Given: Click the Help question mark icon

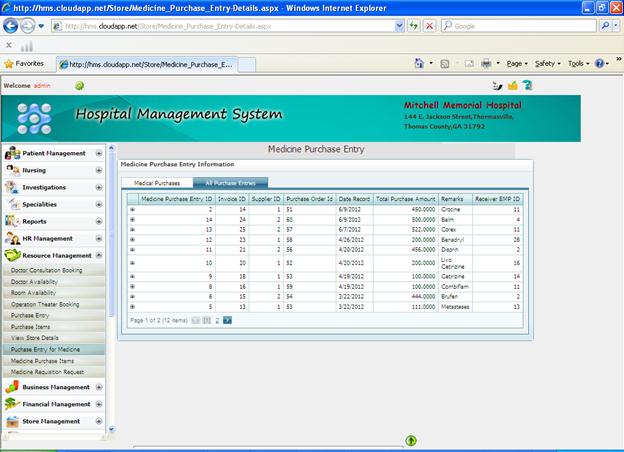Looking at the screenshot, I should tap(600, 63).
